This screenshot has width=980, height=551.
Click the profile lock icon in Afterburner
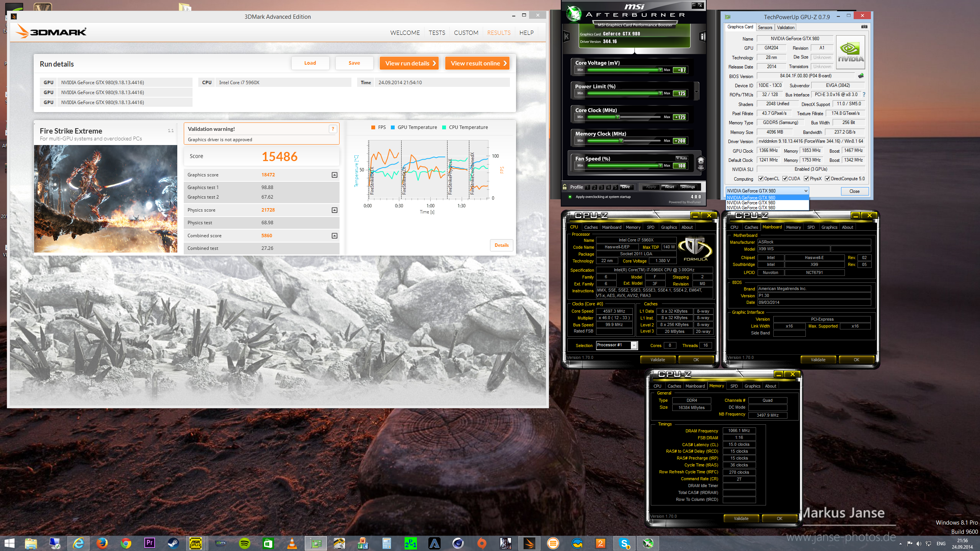coord(565,187)
